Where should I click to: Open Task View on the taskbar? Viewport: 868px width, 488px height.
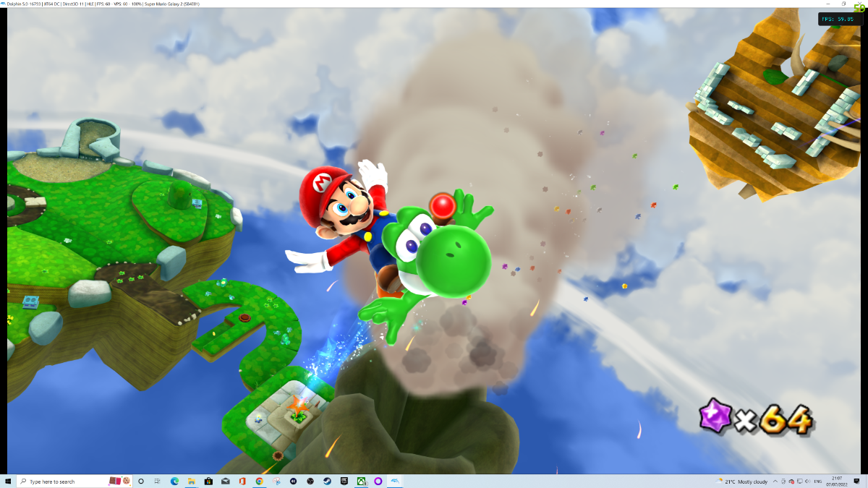pos(157,481)
